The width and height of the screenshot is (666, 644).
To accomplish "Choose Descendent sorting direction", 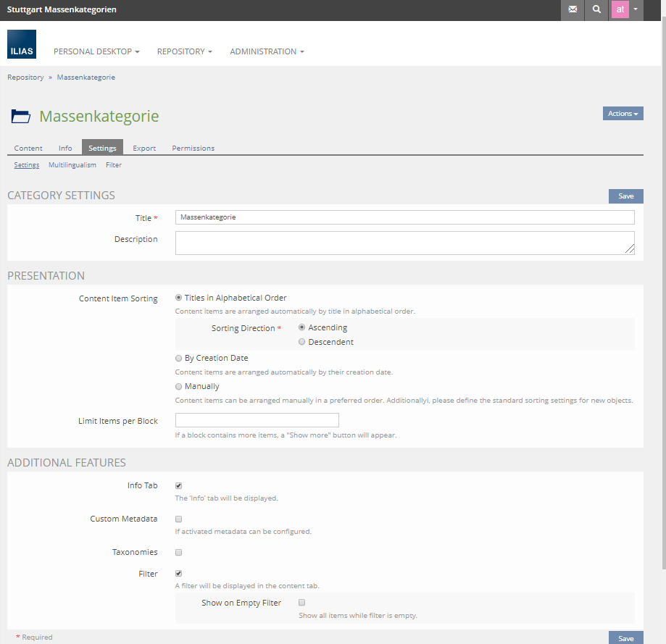I will tap(302, 342).
